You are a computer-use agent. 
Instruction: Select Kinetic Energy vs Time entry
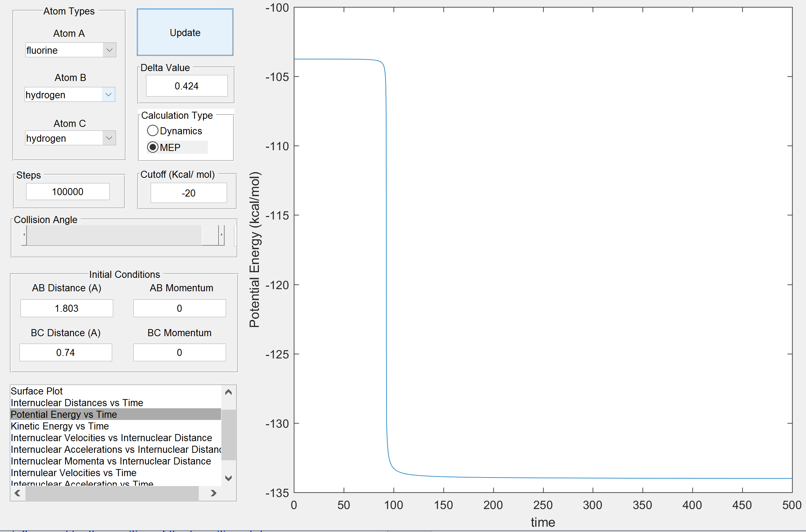click(60, 426)
